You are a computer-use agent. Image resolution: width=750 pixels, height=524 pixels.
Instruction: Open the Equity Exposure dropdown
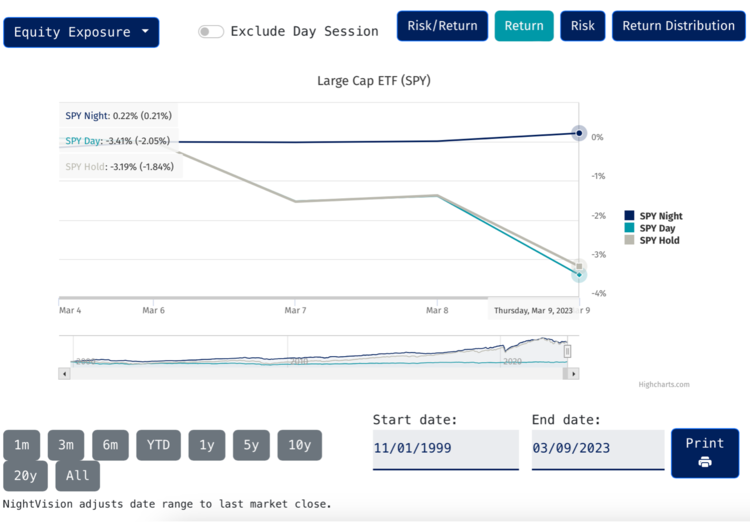point(81,32)
